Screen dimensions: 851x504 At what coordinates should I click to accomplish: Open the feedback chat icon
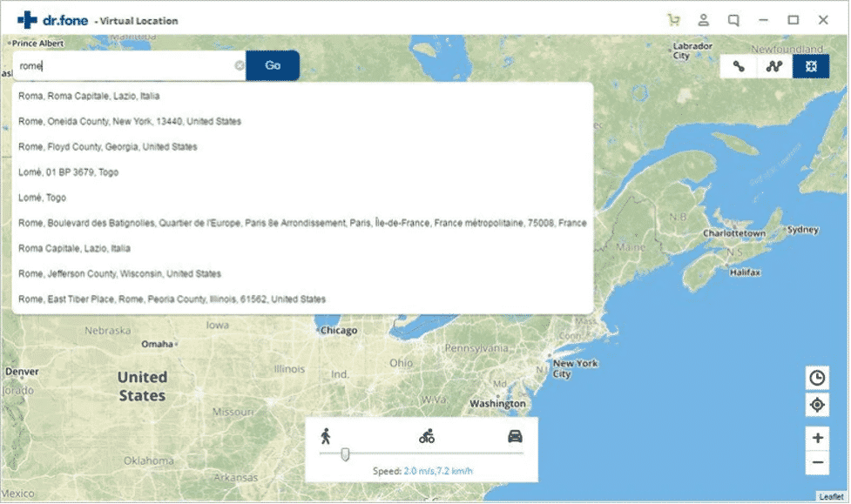click(x=733, y=21)
